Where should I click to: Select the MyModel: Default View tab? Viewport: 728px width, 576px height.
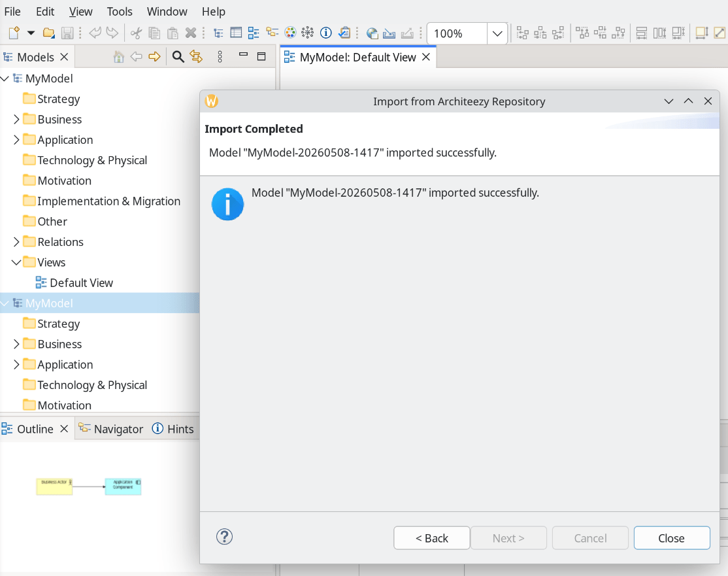coord(357,57)
